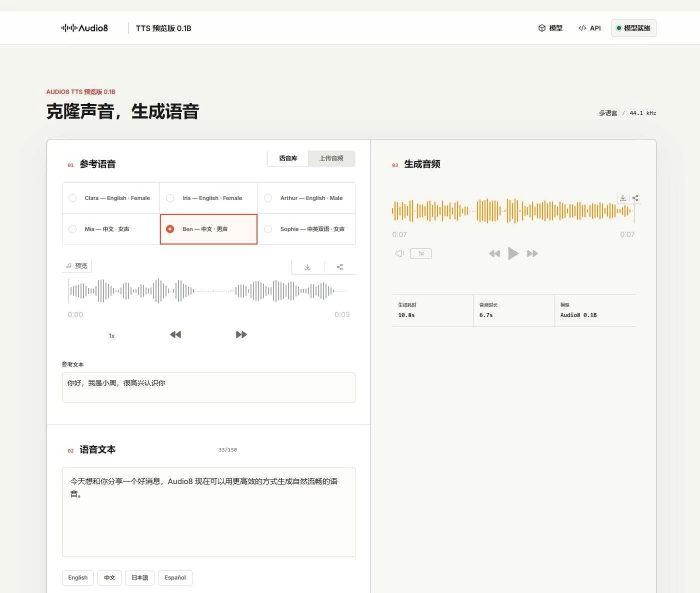Rewind the reference preview audio

pos(175,334)
